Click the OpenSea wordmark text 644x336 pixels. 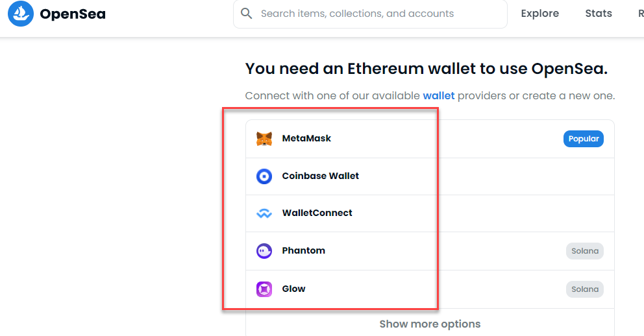73,14
